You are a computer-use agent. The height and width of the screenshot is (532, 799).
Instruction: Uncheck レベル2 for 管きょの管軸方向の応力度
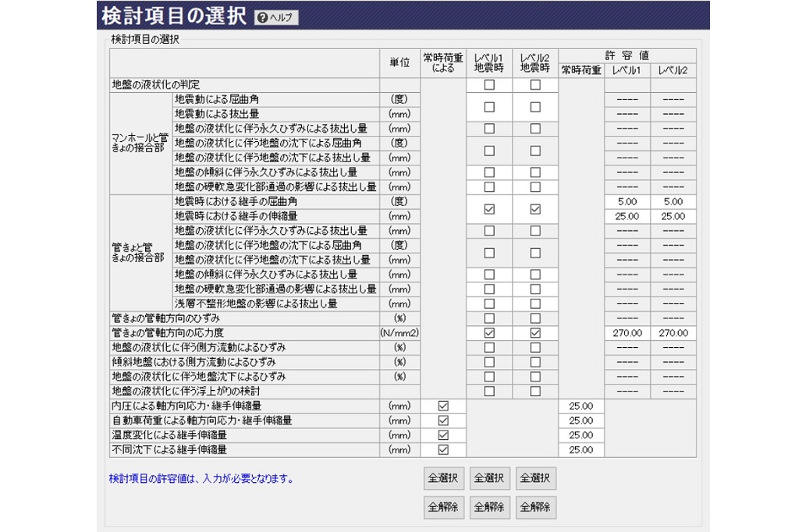535,333
